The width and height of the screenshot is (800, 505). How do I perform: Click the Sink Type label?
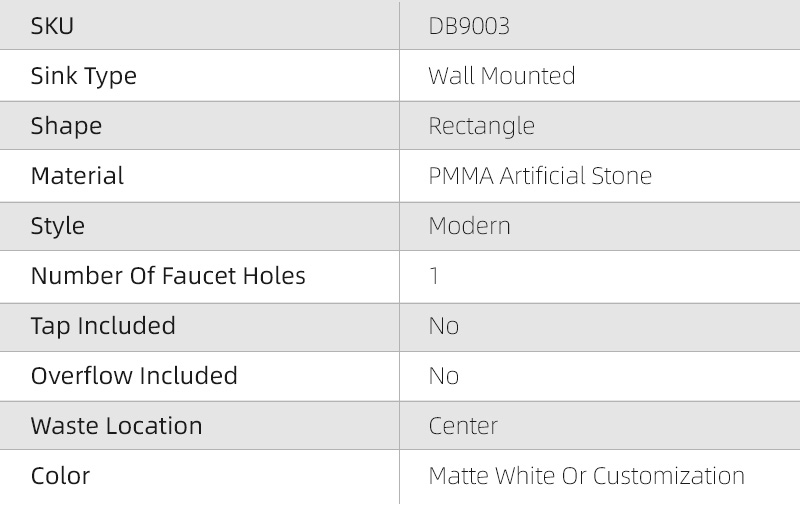[83, 76]
